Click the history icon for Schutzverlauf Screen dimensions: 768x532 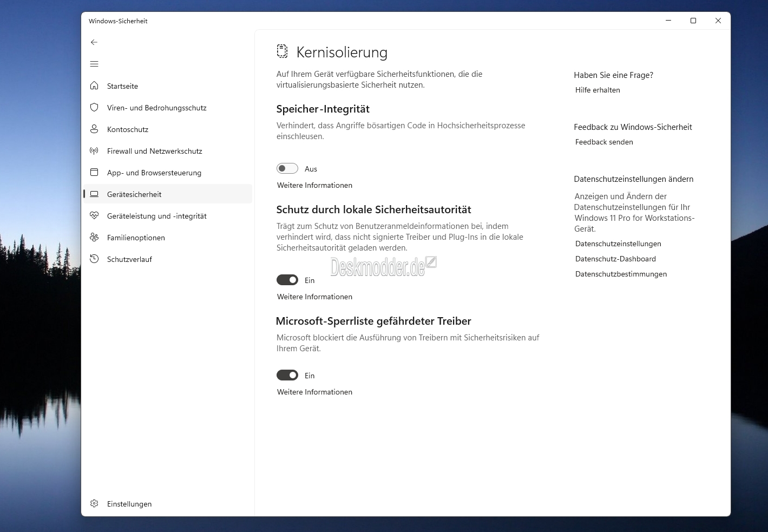[94, 259]
